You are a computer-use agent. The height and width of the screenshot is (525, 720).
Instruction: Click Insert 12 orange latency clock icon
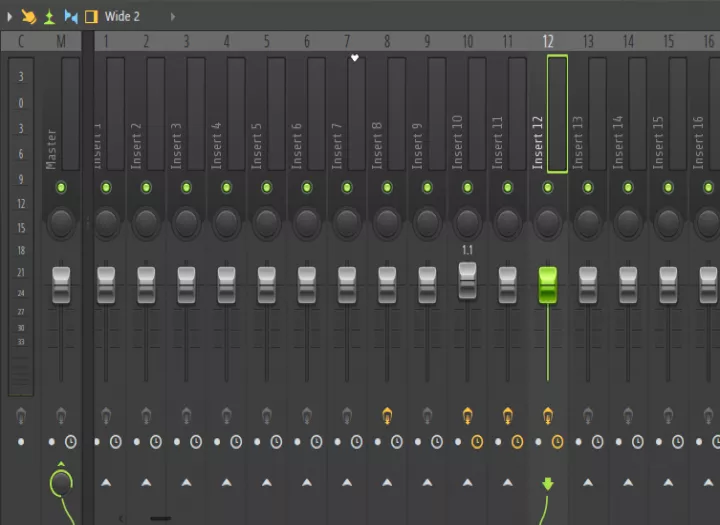pos(557,442)
